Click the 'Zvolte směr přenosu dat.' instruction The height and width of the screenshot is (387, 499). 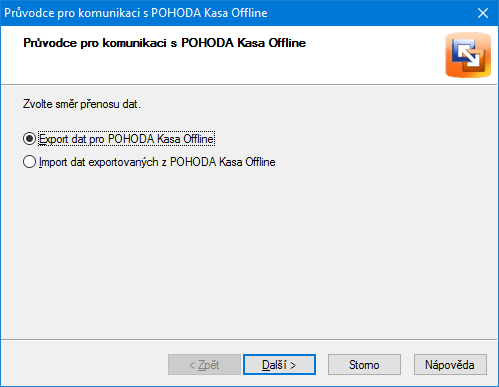pyautogui.click(x=82, y=104)
